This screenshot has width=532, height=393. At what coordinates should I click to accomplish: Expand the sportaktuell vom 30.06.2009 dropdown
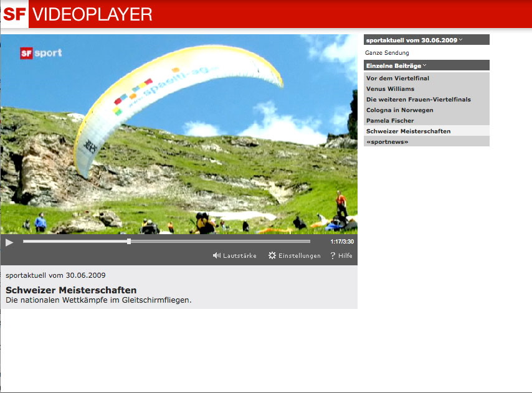(x=427, y=40)
